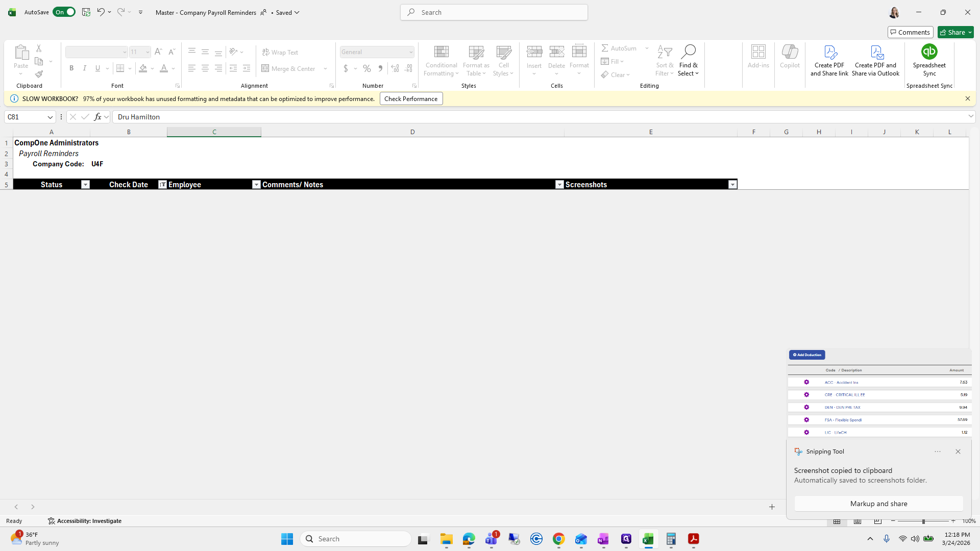The image size is (980, 551).
Task: Open Excel app from Windows taskbar
Action: 648,539
